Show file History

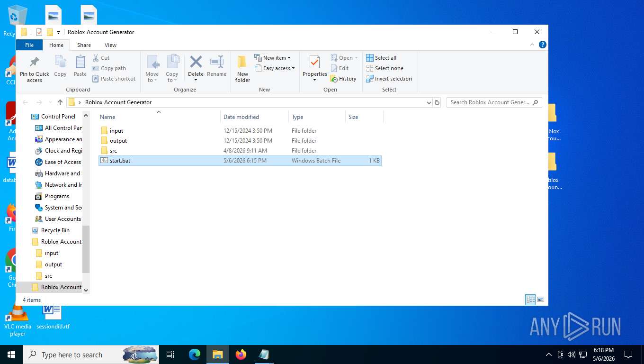click(343, 79)
